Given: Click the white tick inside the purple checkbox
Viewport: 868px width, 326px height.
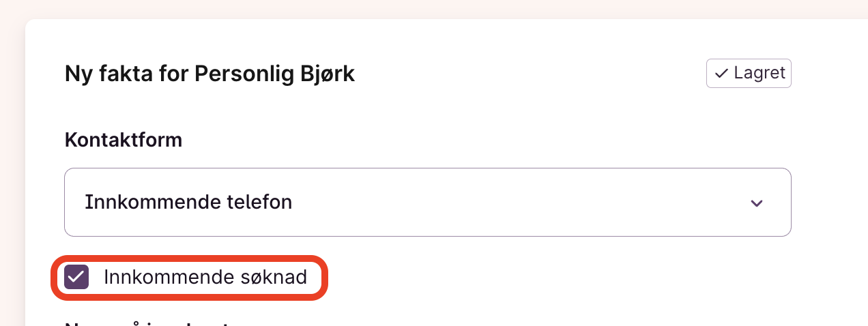Looking at the screenshot, I should 76,277.
